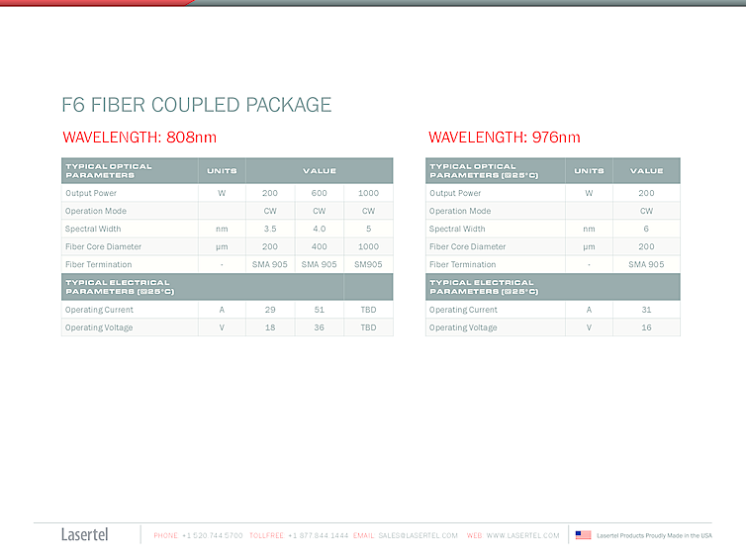Image resolution: width=746 pixels, height=560 pixels.
Task: Click the 976nm Operating Voltage value 16
Action: click(x=646, y=328)
